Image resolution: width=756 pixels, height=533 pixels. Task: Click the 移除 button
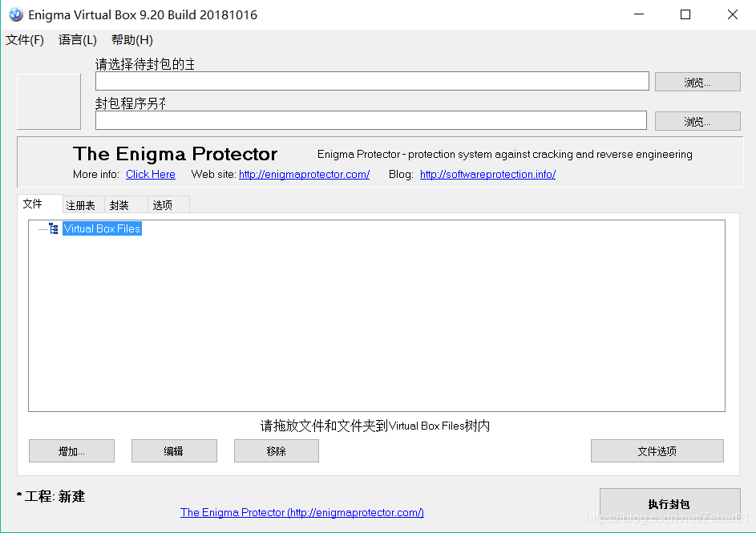(277, 450)
